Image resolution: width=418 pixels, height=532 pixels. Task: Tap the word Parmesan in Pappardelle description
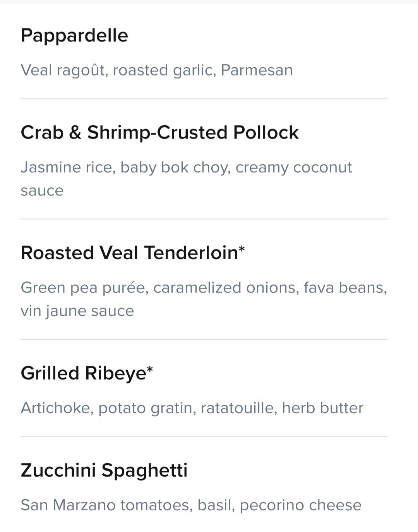(x=257, y=70)
